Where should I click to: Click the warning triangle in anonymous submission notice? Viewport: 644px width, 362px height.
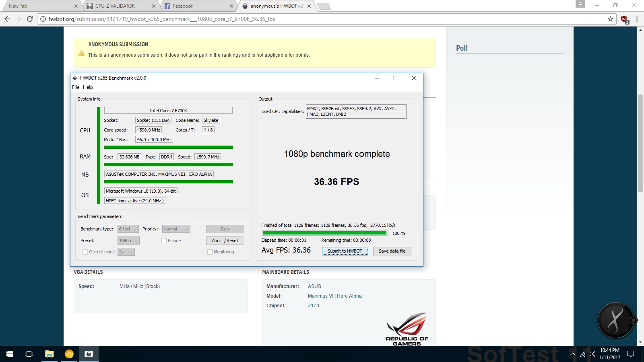[81, 53]
